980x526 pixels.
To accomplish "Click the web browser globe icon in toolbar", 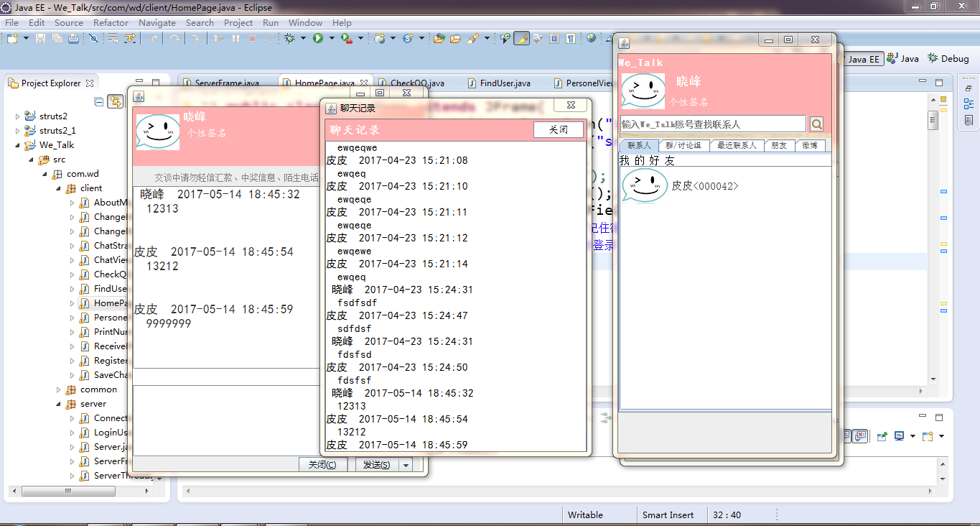I will 591,38.
